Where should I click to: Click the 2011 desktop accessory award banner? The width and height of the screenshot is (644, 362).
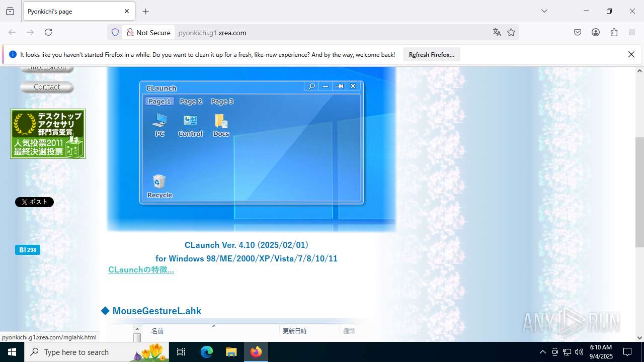(x=48, y=134)
